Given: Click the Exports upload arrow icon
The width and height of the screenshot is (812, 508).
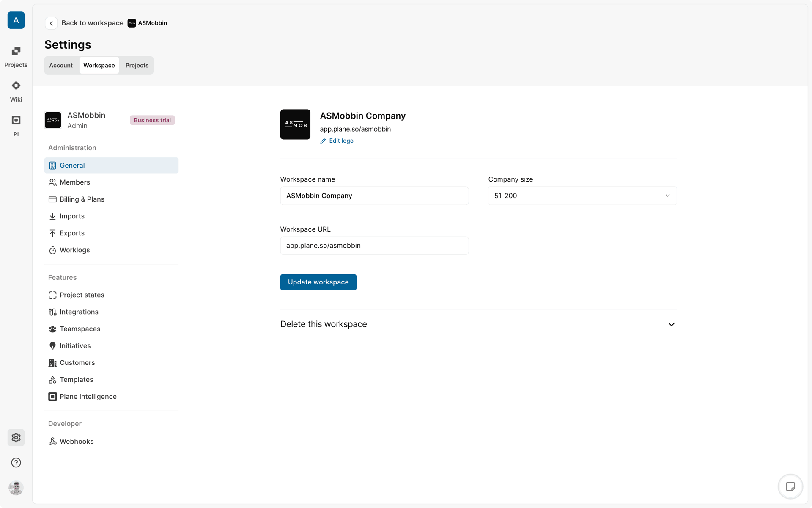Looking at the screenshot, I should point(52,233).
